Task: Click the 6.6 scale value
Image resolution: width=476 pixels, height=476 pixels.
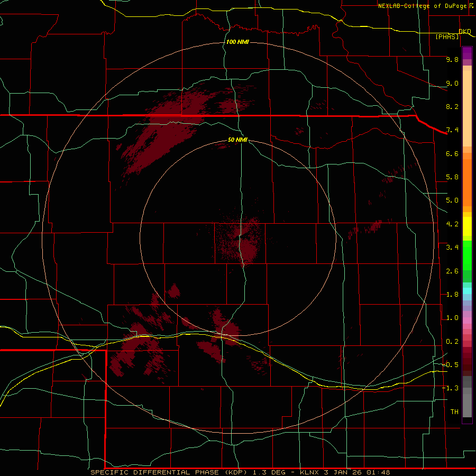Action: click(452, 153)
